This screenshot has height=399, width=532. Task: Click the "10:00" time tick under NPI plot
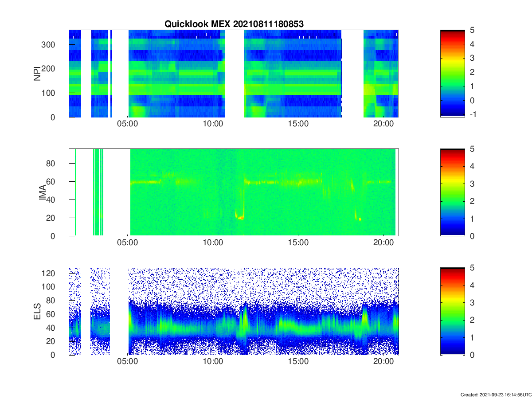213,125
